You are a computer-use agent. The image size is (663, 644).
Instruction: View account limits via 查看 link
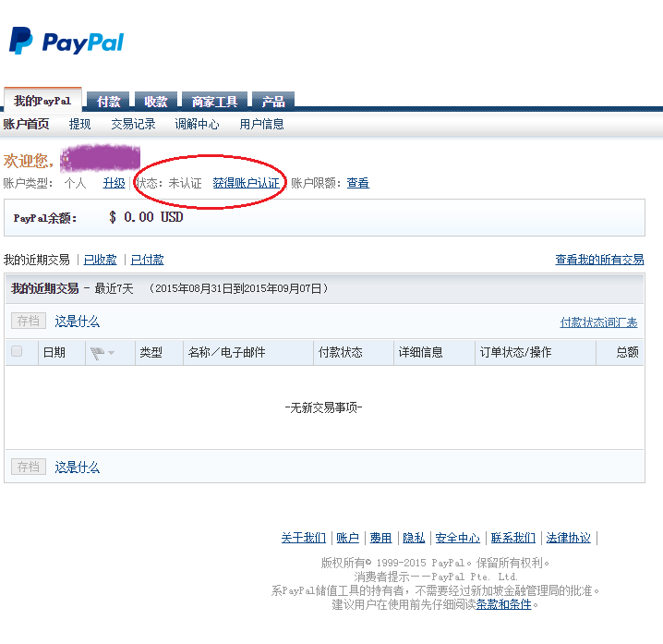click(x=357, y=183)
